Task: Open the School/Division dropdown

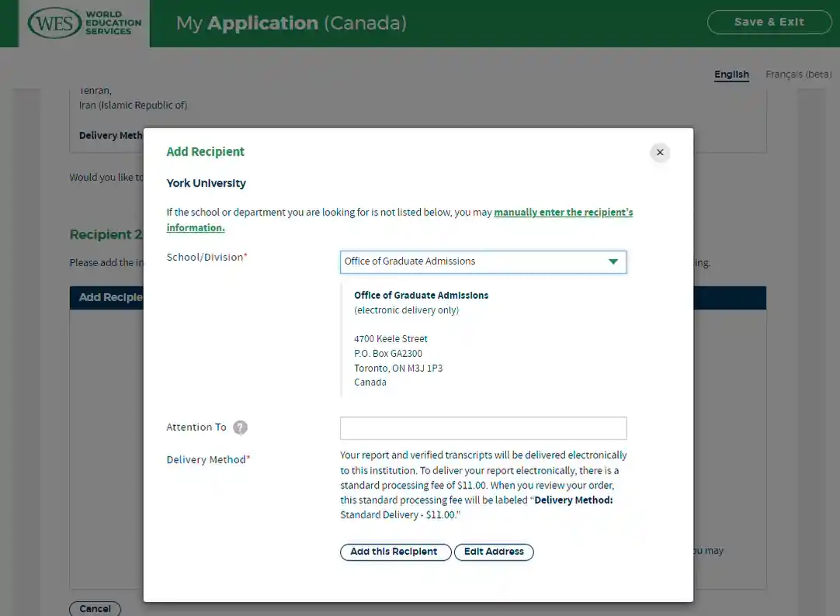Action: tap(483, 261)
